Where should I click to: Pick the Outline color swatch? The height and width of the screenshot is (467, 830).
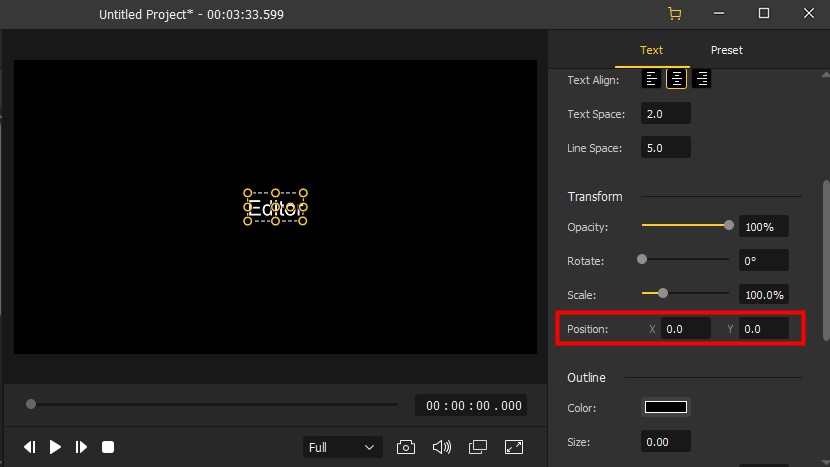point(666,407)
